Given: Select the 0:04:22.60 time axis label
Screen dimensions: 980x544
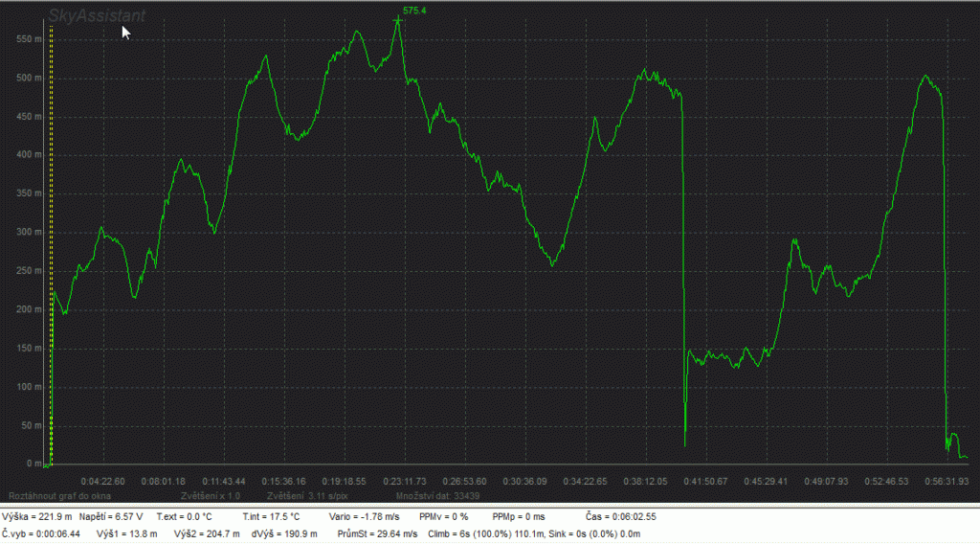Looking at the screenshot, I should 102,481.
